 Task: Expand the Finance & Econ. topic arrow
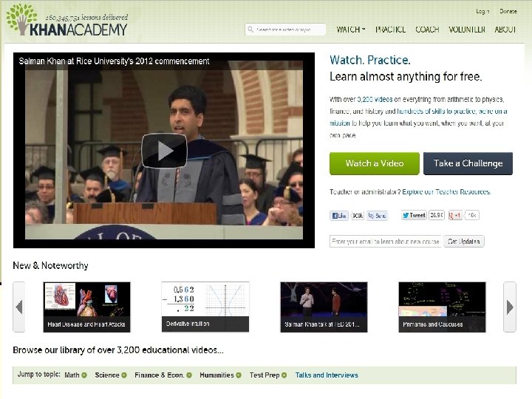point(189,375)
